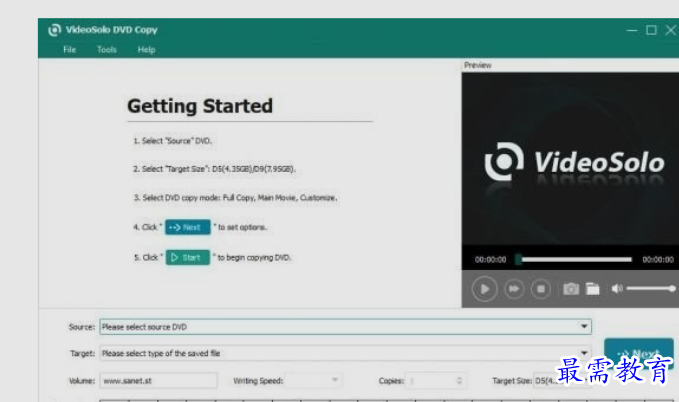Click the 'Getting Started' heading text

pyautogui.click(x=200, y=106)
